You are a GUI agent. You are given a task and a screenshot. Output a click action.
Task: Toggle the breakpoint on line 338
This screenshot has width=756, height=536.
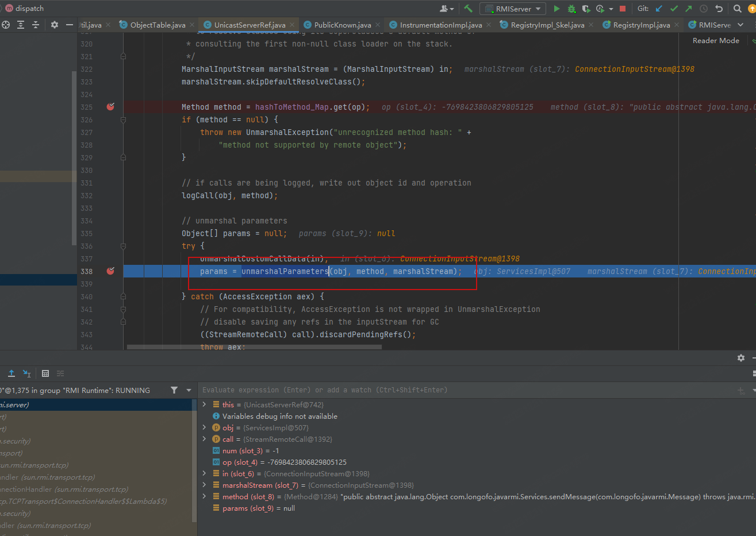tap(110, 271)
